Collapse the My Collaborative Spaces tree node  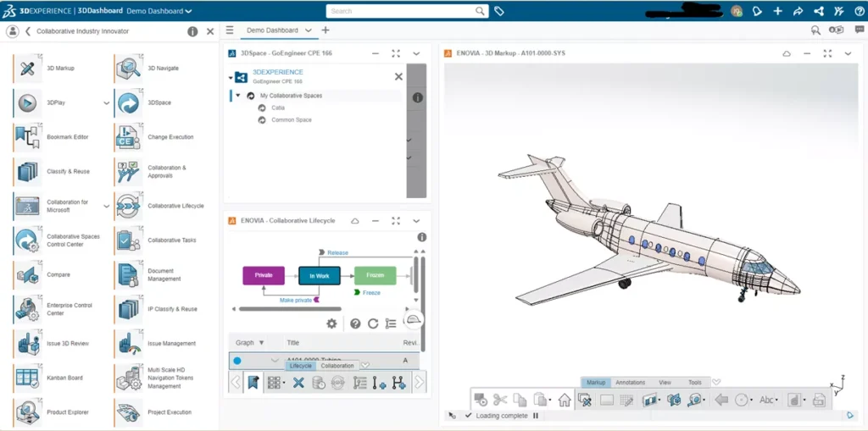coord(238,96)
